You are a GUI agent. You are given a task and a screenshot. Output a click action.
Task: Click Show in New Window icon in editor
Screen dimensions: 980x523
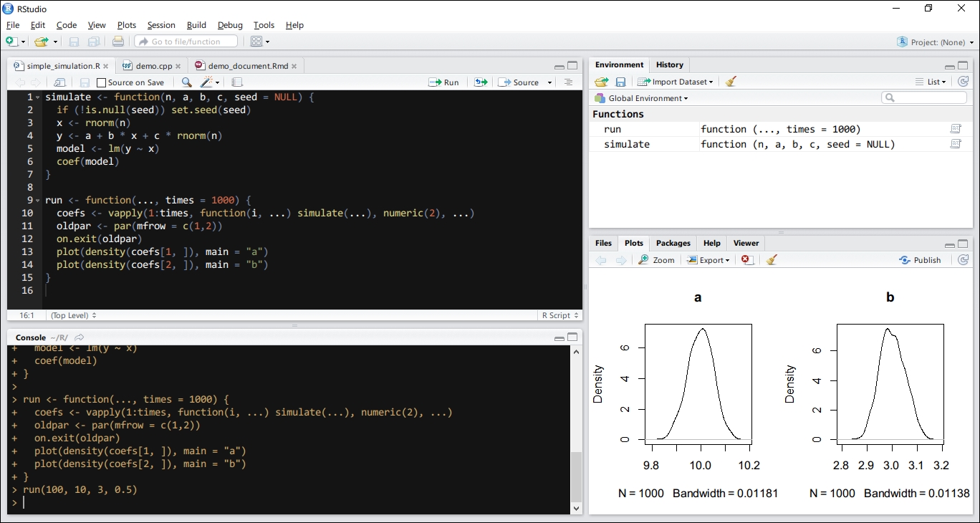pyautogui.click(x=60, y=82)
